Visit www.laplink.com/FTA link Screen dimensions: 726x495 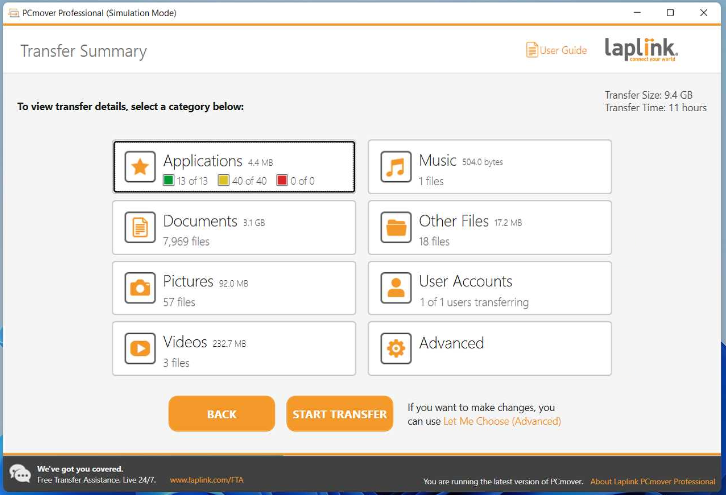pyautogui.click(x=207, y=480)
